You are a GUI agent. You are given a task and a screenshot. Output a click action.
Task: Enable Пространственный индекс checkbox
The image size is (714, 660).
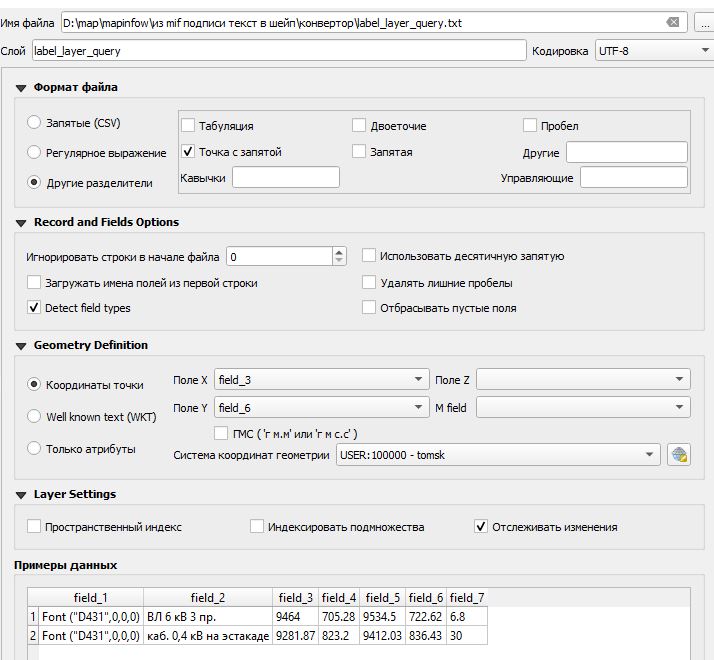pos(35,527)
